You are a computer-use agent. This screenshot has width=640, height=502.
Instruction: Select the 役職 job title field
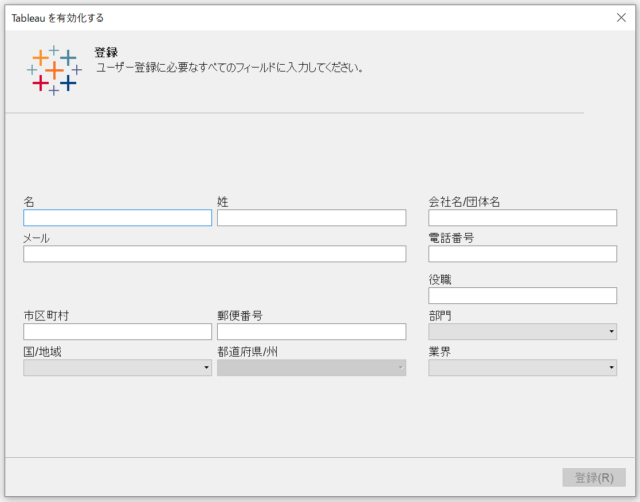522,295
